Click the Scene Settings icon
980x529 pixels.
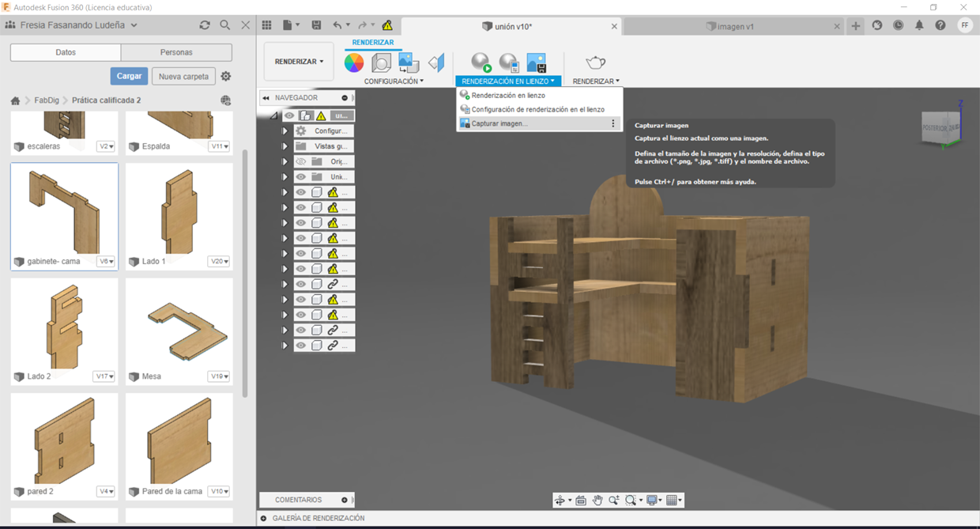(381, 62)
